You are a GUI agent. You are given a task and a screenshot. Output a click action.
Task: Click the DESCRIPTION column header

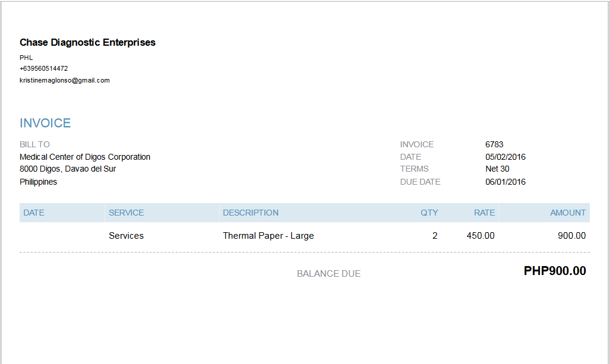coord(251,213)
